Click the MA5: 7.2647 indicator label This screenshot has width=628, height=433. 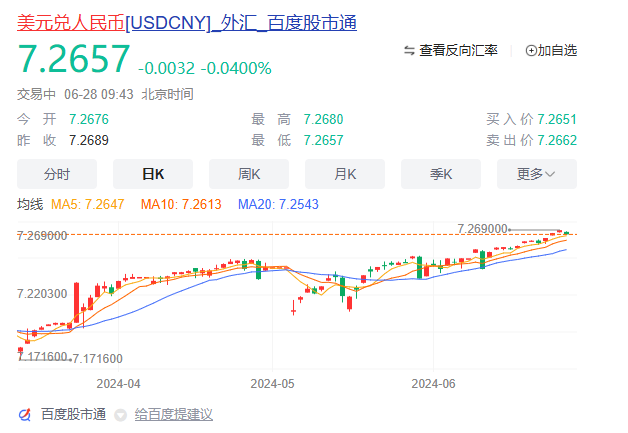(x=88, y=204)
